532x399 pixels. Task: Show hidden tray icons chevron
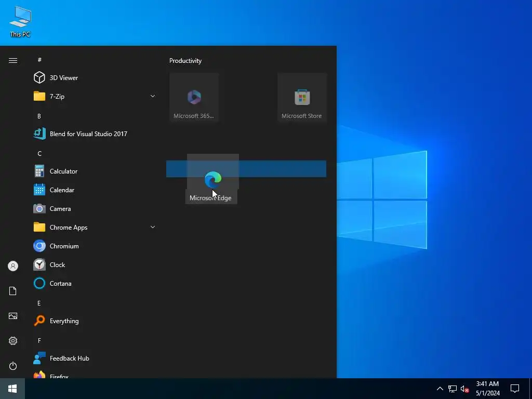click(x=440, y=389)
